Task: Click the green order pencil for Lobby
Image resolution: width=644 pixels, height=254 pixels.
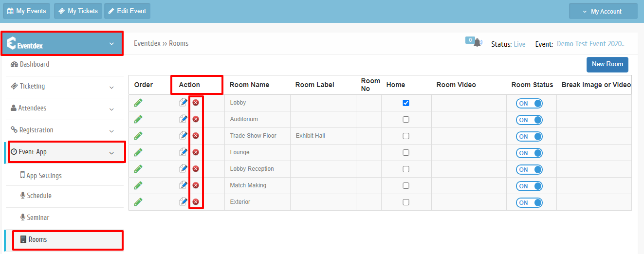Action: tap(138, 103)
